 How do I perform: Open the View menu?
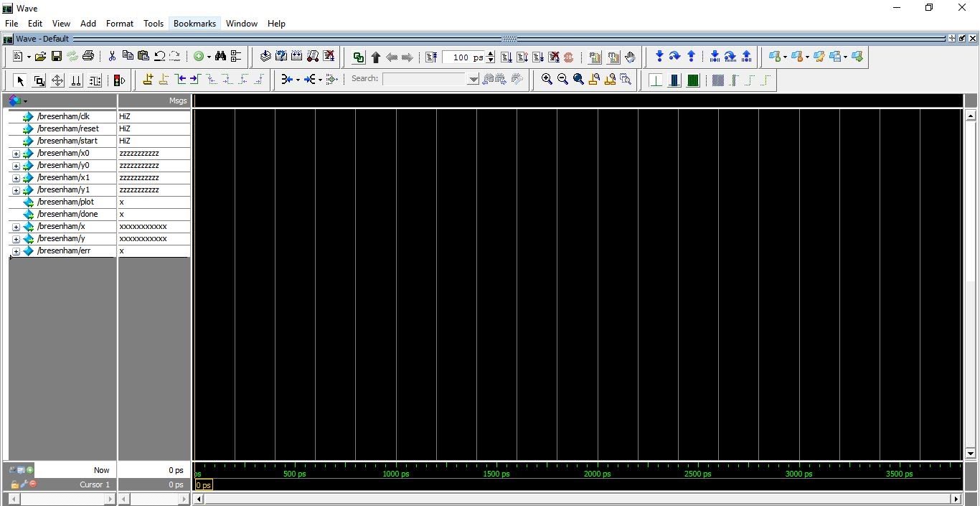[x=62, y=24]
